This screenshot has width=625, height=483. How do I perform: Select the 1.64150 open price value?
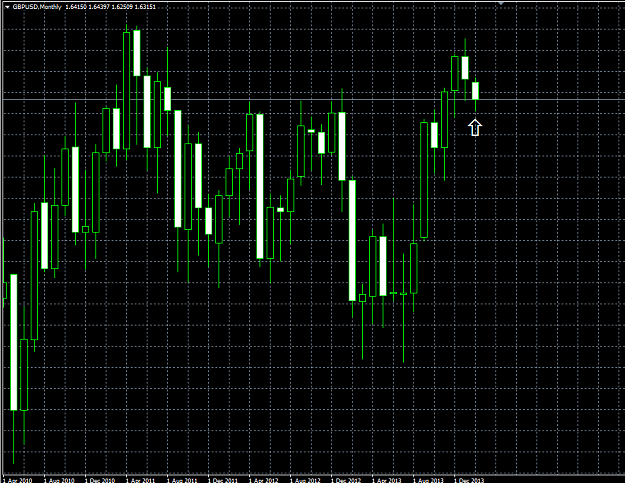pos(76,7)
